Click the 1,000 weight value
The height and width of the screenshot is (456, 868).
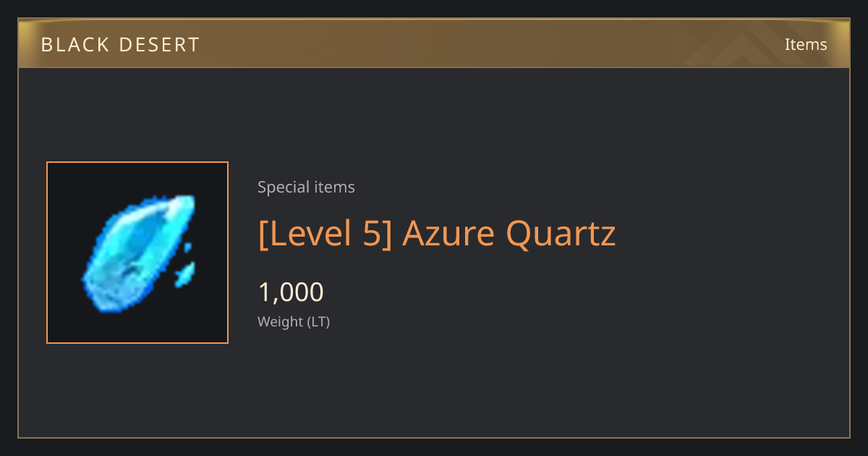click(291, 292)
